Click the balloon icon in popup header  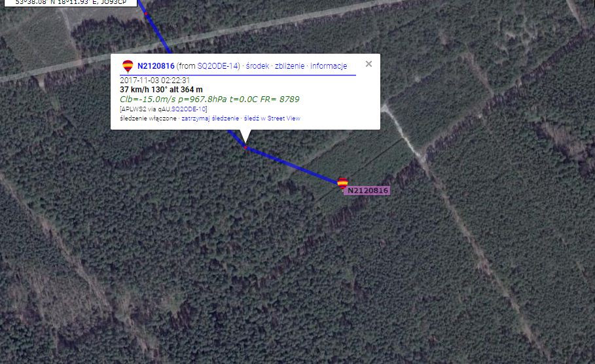tap(128, 66)
